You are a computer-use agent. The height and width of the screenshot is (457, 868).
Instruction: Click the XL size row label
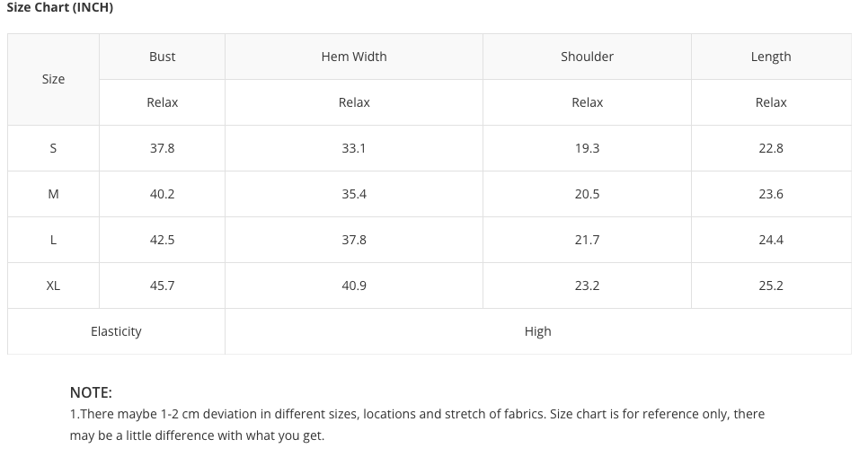(x=53, y=286)
